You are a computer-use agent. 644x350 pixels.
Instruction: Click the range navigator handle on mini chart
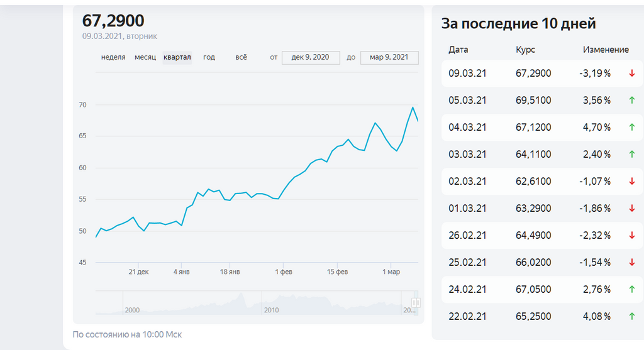point(415,303)
